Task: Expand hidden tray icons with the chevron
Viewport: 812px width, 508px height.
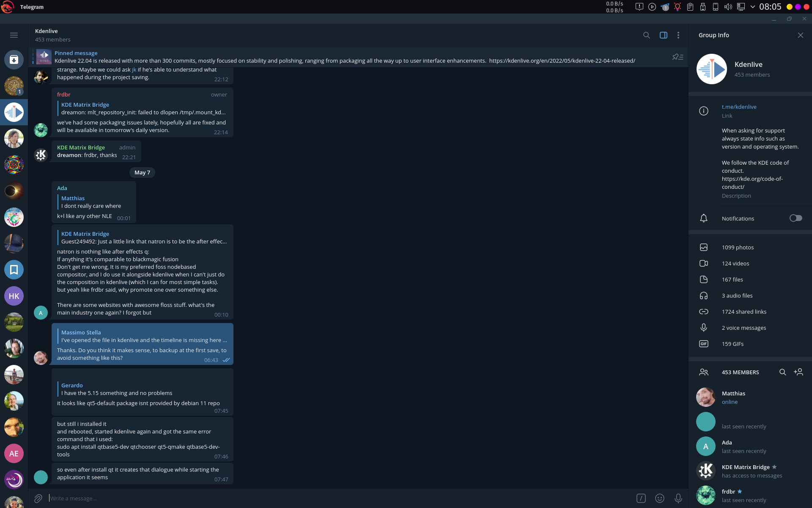Action: click(x=753, y=7)
